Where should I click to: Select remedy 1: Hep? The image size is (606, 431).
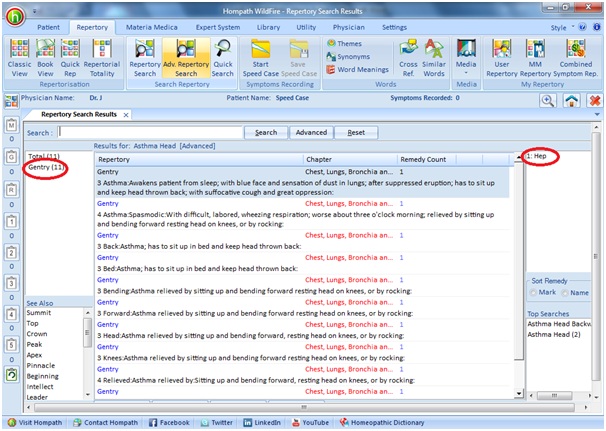537,156
